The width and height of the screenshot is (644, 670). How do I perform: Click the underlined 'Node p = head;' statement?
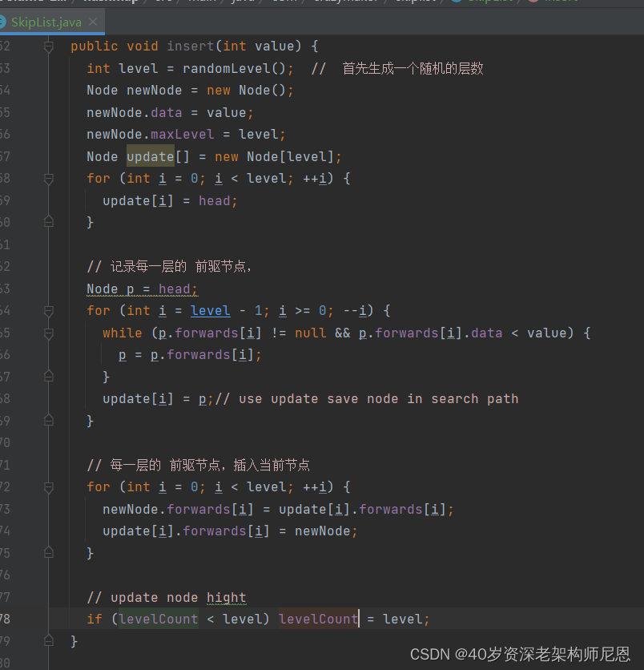point(142,289)
